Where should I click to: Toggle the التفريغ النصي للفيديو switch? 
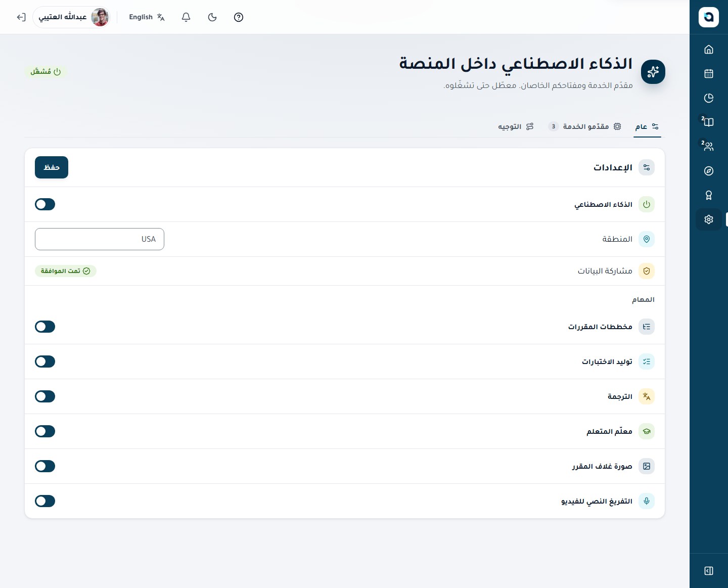45,501
